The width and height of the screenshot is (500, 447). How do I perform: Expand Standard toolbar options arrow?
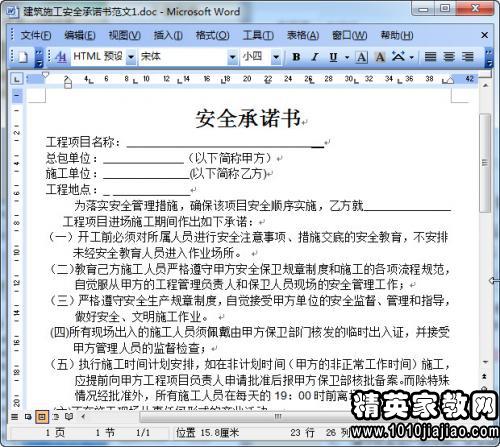(39, 57)
